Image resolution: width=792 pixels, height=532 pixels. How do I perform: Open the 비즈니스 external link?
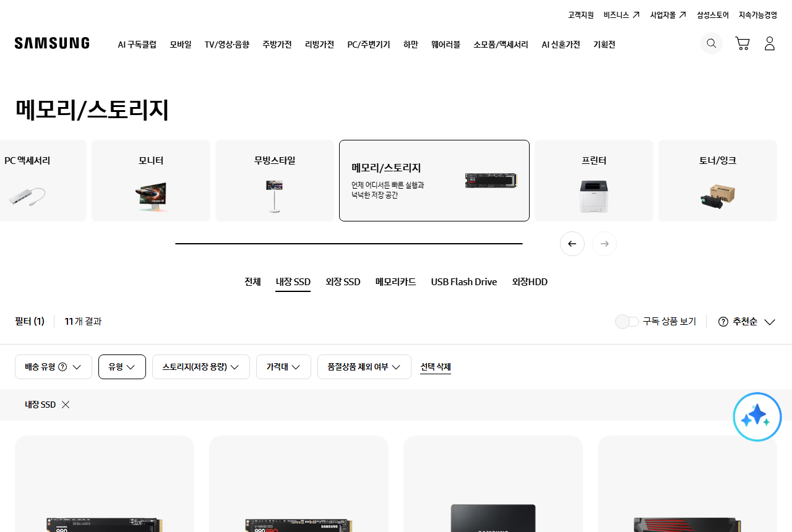(x=622, y=15)
